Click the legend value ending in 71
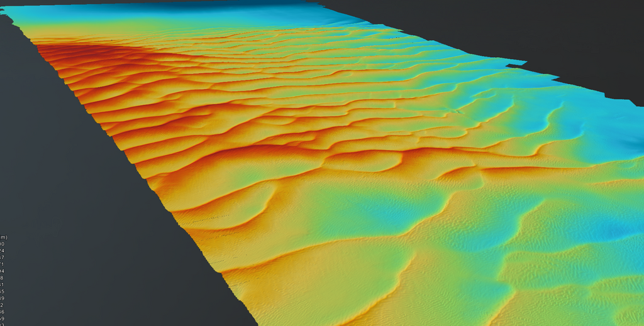This screenshot has width=644, height=326. (3, 264)
